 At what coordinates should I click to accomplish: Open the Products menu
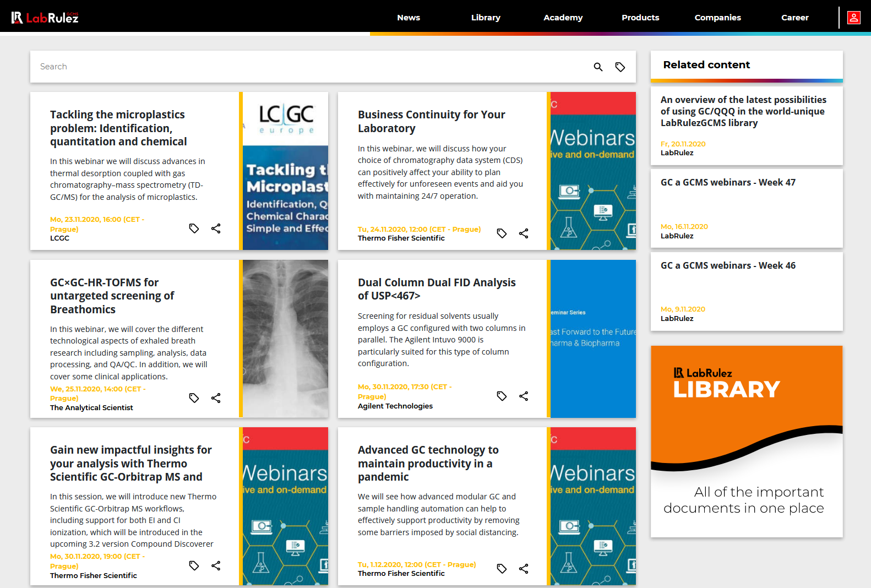click(640, 18)
